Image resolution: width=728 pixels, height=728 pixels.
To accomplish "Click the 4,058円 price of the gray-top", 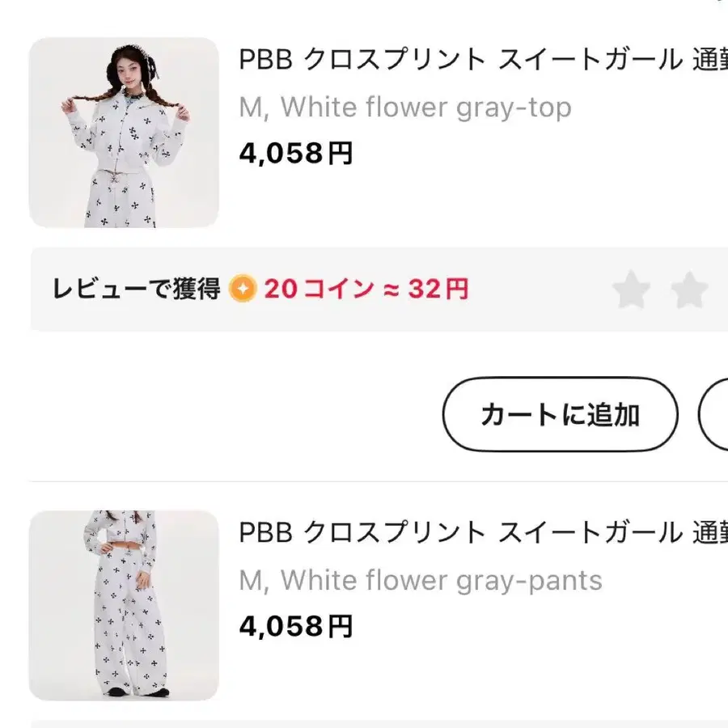I will tap(296, 153).
